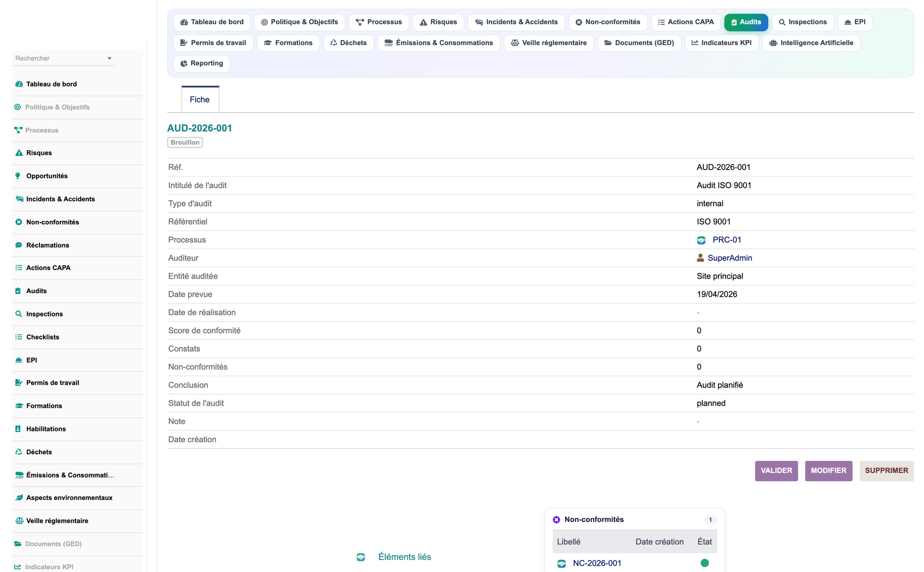Click the Actions CAPA list icon in sidebar

coord(19,268)
